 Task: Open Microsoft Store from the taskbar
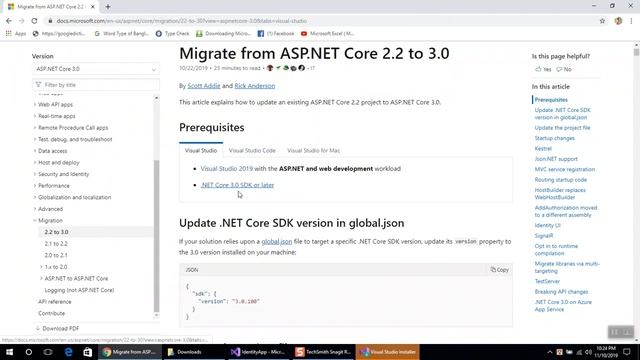point(87,352)
